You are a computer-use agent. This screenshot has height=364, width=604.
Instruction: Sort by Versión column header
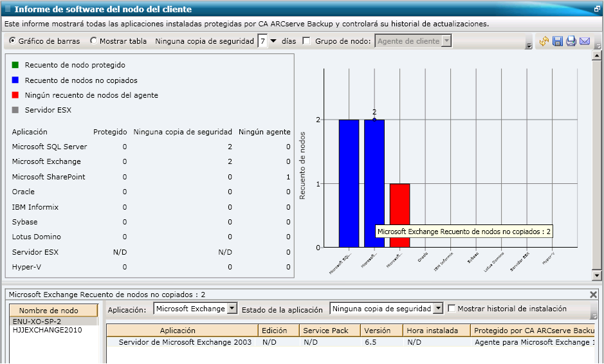[381, 331]
